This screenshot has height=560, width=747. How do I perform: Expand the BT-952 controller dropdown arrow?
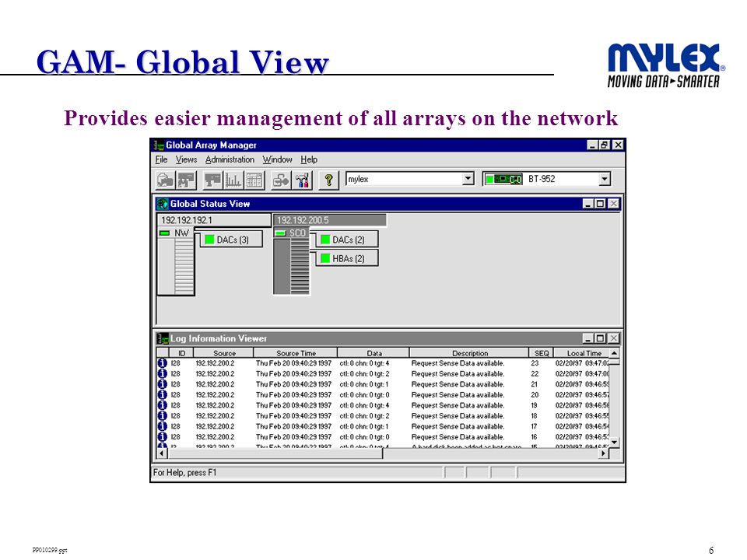[x=604, y=179]
